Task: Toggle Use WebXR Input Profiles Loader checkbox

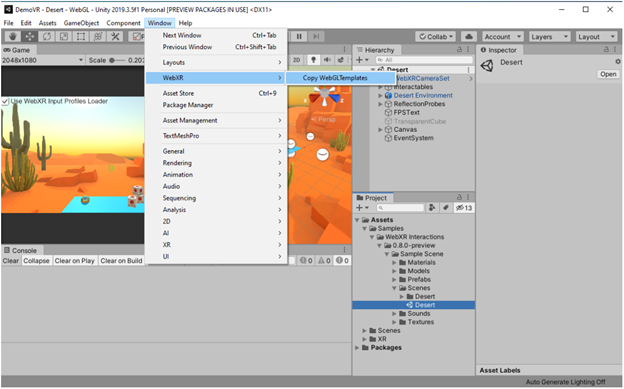Action: (5, 102)
